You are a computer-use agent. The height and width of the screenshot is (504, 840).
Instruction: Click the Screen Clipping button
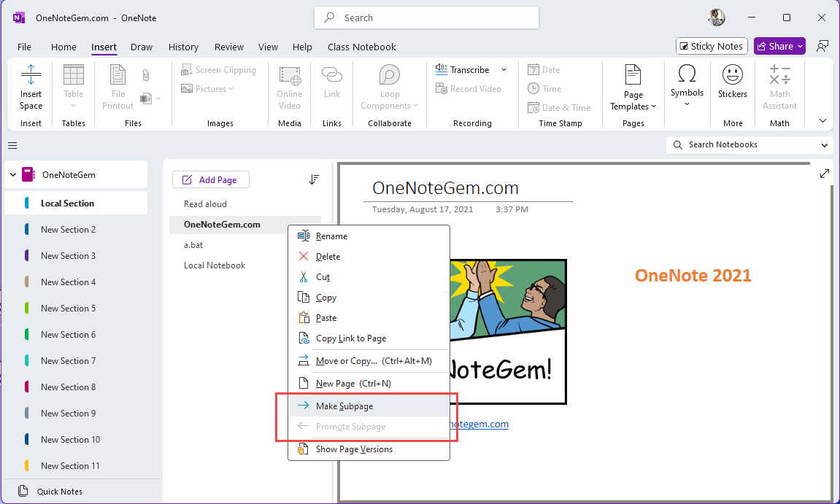coord(218,69)
